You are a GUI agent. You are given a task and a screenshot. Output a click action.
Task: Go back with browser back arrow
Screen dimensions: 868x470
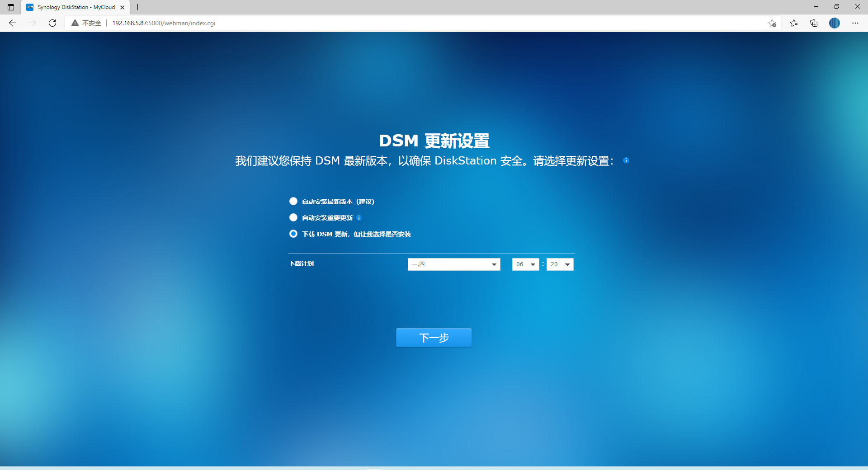click(13, 23)
